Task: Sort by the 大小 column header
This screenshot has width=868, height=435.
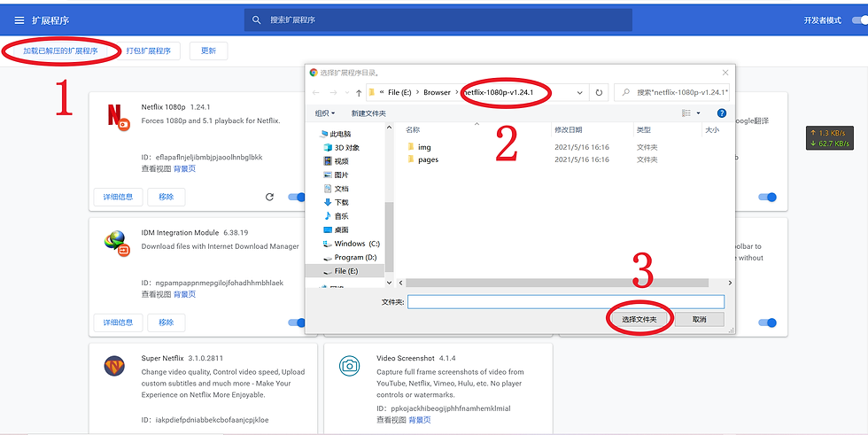Action: [712, 129]
